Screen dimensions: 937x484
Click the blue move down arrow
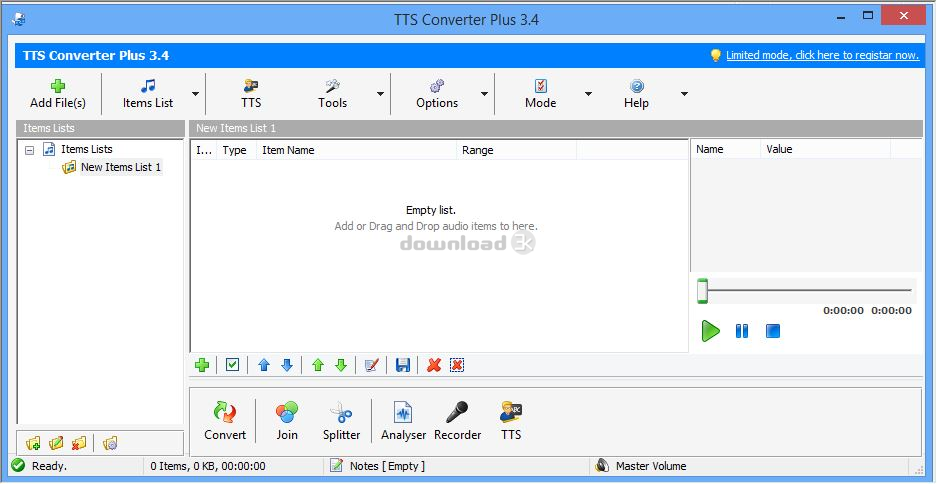287,365
